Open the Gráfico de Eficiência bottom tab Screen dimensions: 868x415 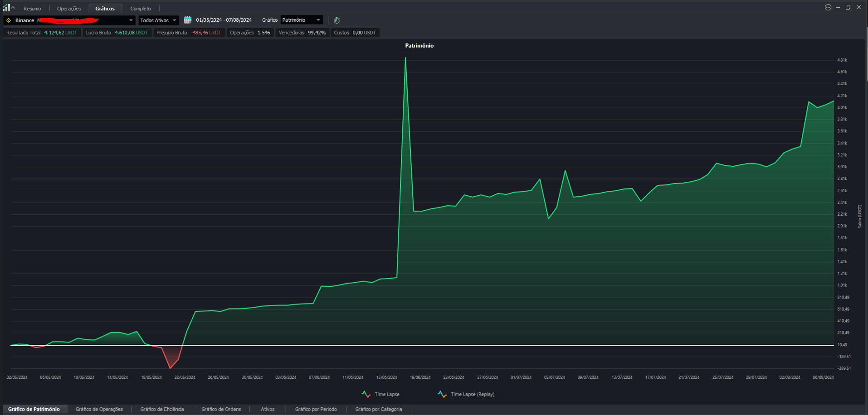pyautogui.click(x=162, y=409)
